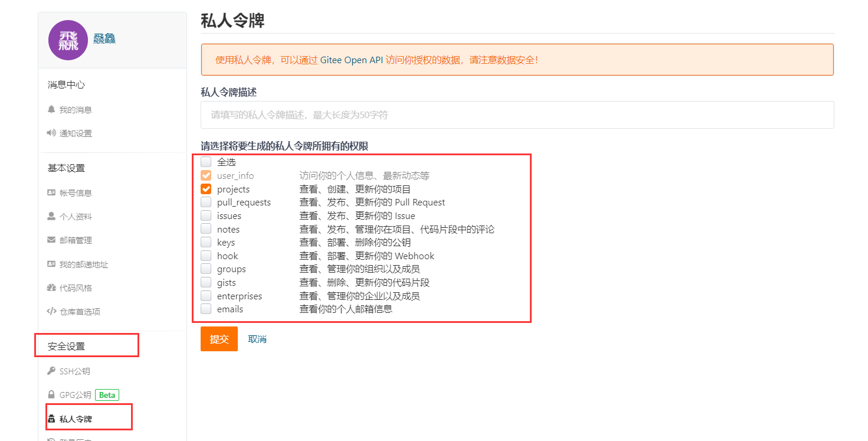Select the enterprises permission checkbox
This screenshot has width=868, height=441.
click(x=206, y=296)
